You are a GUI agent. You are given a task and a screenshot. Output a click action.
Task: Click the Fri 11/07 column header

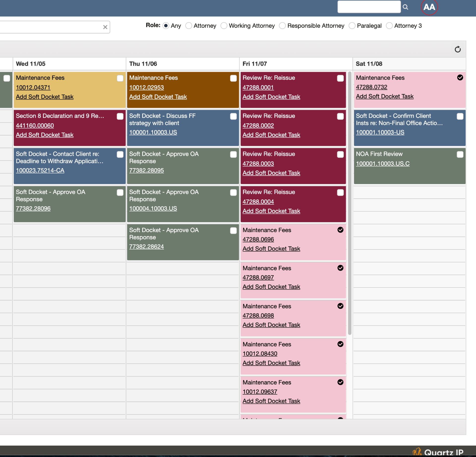pos(255,64)
